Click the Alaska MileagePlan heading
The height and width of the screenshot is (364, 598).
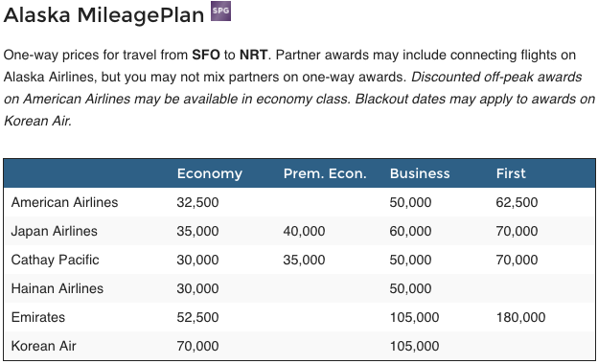coord(103,15)
